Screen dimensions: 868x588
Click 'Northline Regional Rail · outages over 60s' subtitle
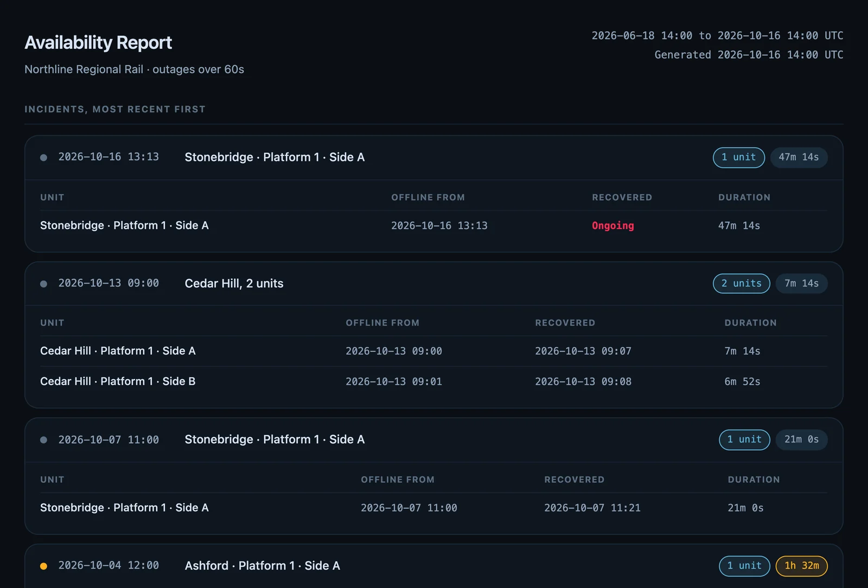[134, 69]
